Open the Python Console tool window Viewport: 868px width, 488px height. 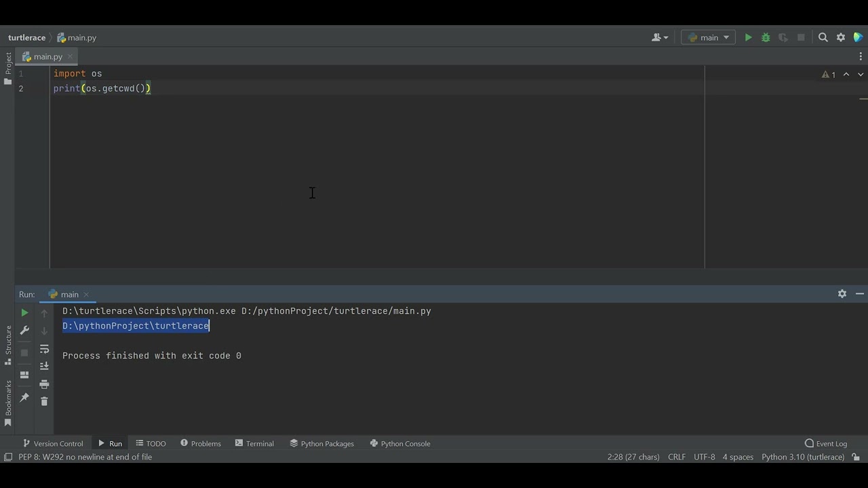click(400, 443)
